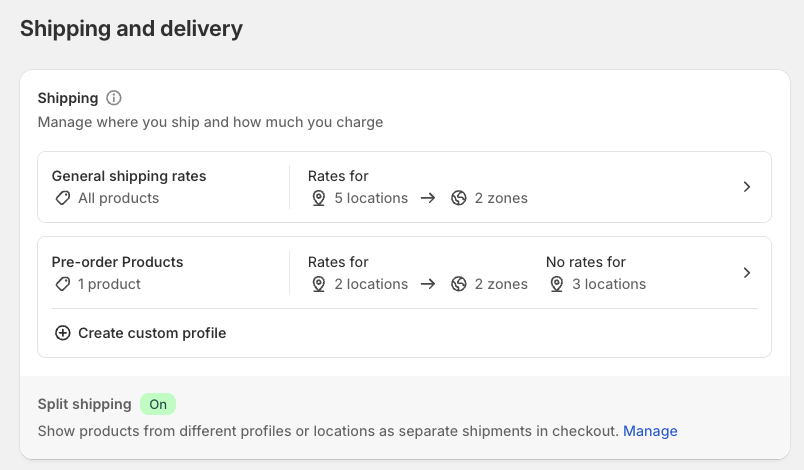
Task: Select the No rates for 3 locations text
Action: (x=596, y=273)
